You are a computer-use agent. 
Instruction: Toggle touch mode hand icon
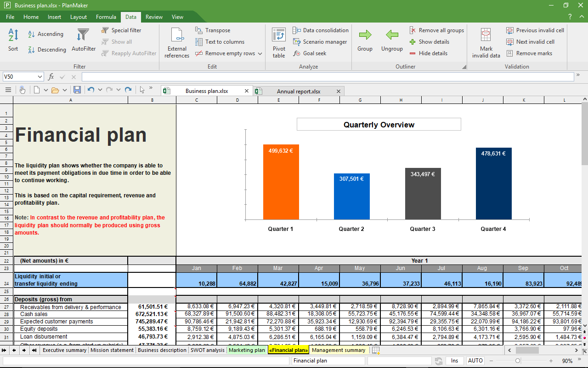(x=22, y=90)
